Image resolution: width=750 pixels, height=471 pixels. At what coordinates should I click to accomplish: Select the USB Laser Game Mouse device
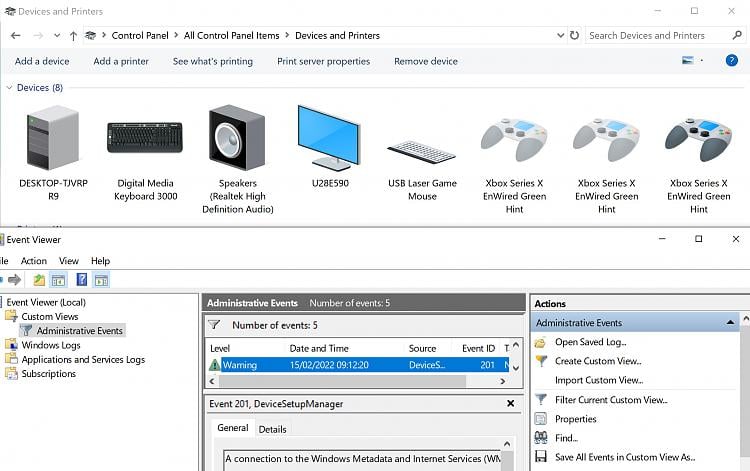pyautogui.click(x=422, y=152)
